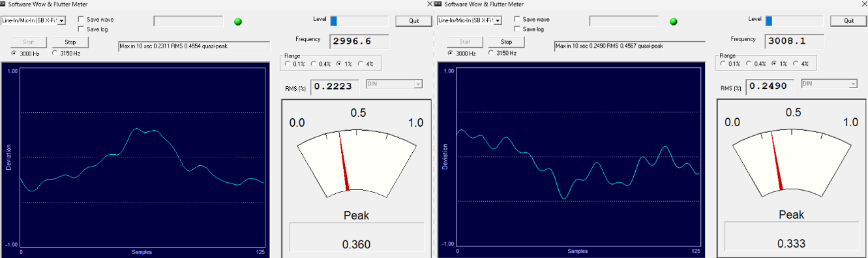Enable Save log checkbox in right window
The image size is (868, 258).
pyautogui.click(x=517, y=29)
